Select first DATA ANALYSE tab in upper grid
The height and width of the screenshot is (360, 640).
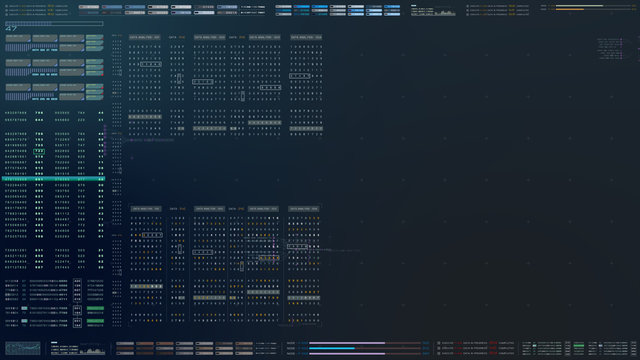click(x=144, y=37)
